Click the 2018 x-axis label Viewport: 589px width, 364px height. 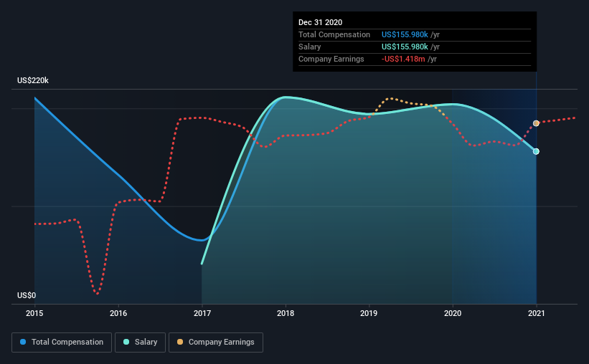pyautogui.click(x=286, y=313)
